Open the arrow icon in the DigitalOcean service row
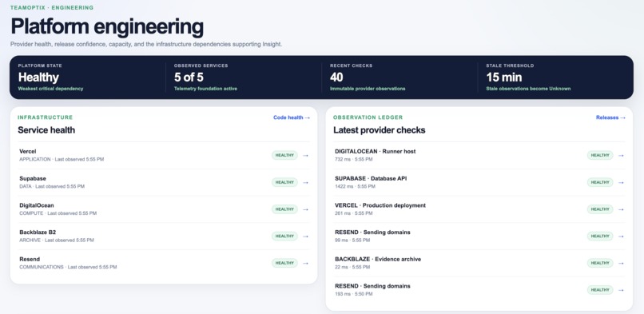This screenshot has width=644, height=314. [305, 209]
